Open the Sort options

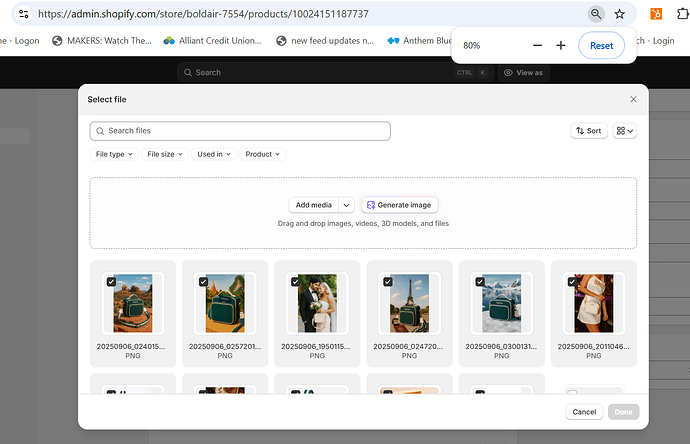[x=589, y=131]
